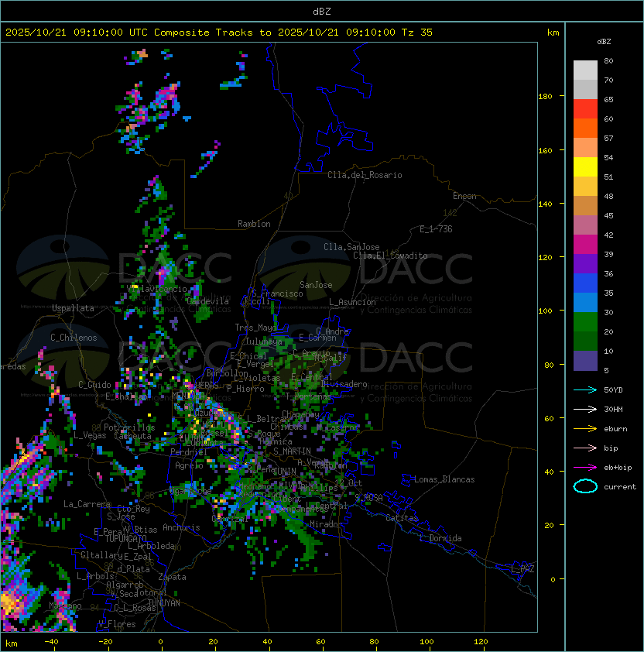This screenshot has height=652, width=644.
Task: Select the green 30 dBZ color swatch
Action: click(x=585, y=322)
